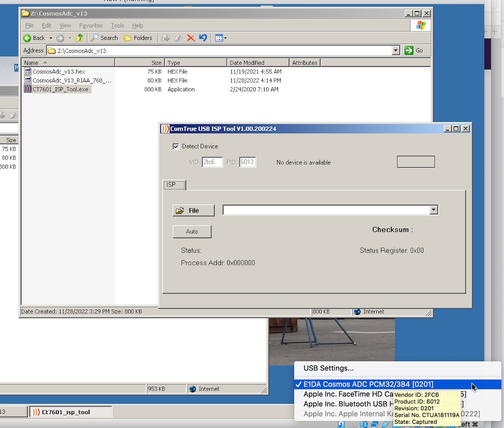This screenshot has height=428, width=504.
Task: Click the Windows flag logo in Explorer
Action: [x=420, y=25]
